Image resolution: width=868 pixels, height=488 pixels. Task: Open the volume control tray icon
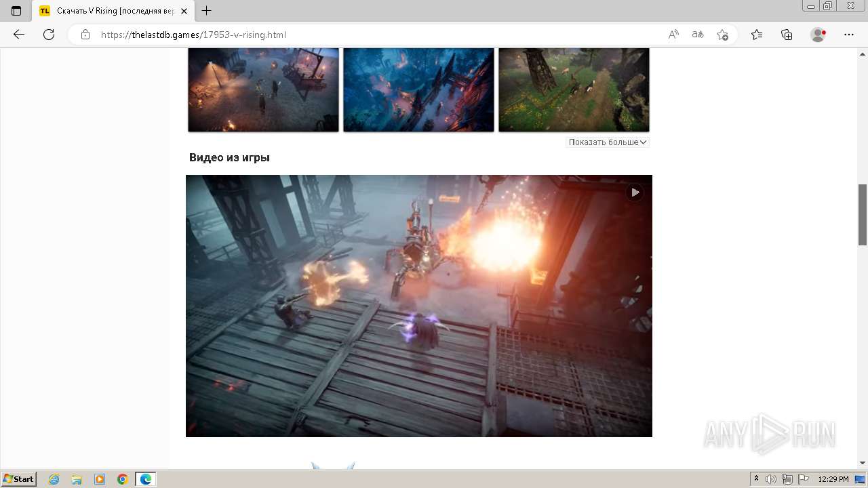pyautogui.click(x=771, y=479)
